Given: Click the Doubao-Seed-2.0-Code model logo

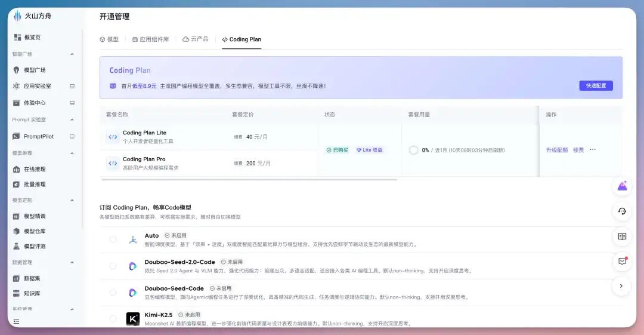Looking at the screenshot, I should point(132,266).
